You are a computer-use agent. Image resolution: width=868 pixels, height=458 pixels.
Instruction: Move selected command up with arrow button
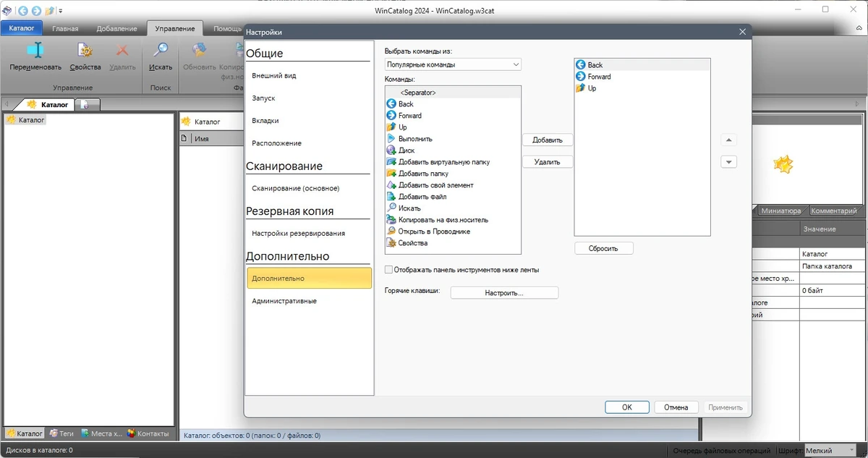click(729, 140)
